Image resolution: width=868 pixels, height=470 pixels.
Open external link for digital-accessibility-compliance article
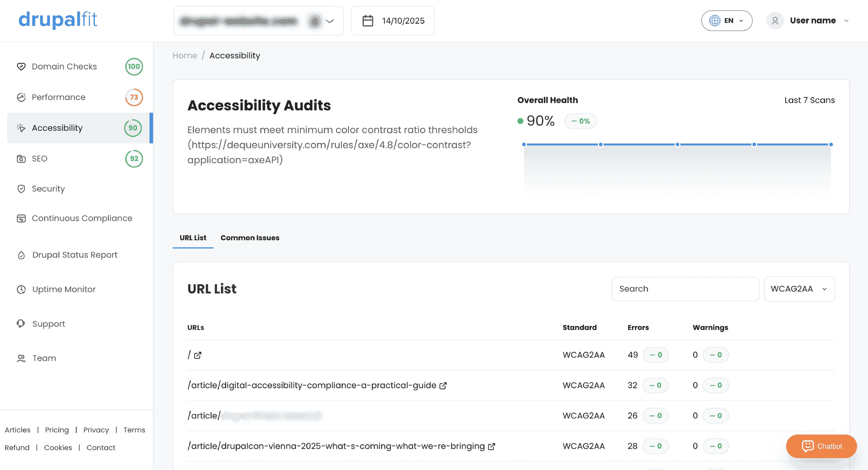(x=443, y=385)
